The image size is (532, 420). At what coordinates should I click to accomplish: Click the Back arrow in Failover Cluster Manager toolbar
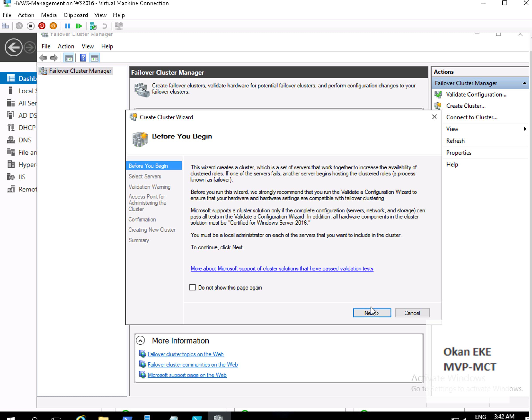(x=43, y=58)
